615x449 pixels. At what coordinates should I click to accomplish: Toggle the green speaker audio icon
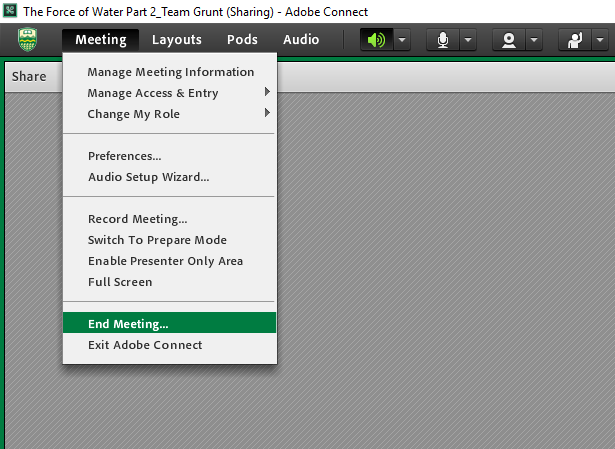377,40
